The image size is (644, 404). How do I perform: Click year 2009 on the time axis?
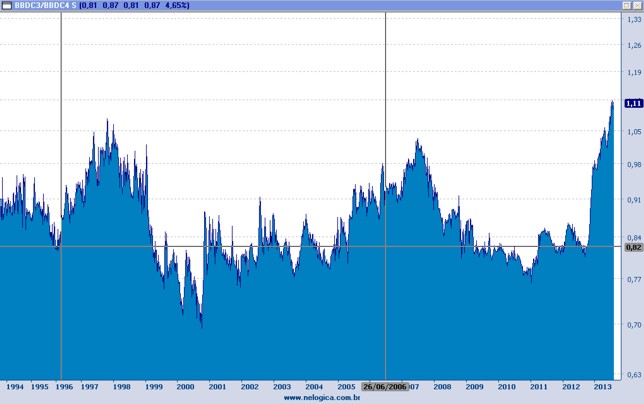pyautogui.click(x=474, y=385)
